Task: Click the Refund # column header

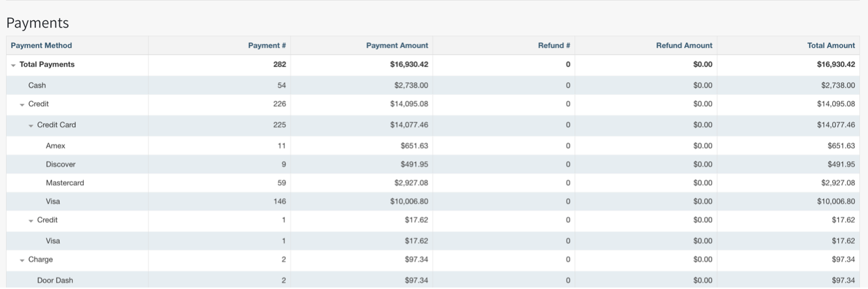Action: click(x=554, y=46)
